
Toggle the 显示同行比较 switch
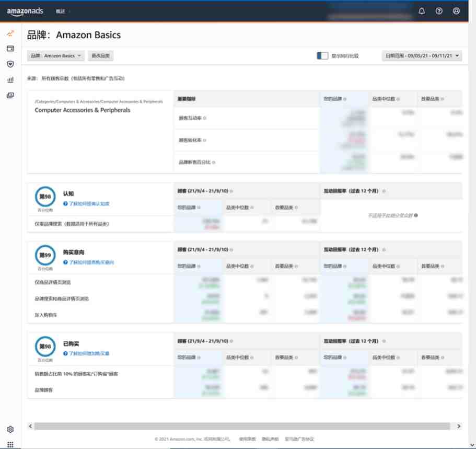[322, 56]
